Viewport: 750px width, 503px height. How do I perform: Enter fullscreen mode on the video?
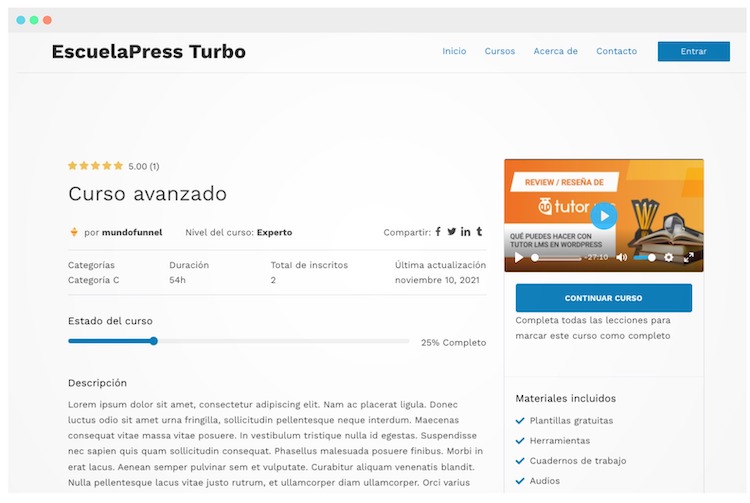tap(689, 257)
